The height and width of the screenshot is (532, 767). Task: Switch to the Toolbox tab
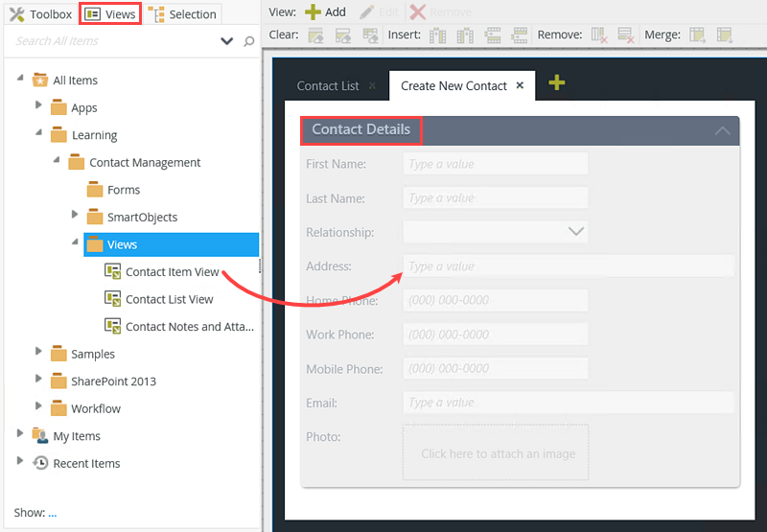click(x=40, y=14)
